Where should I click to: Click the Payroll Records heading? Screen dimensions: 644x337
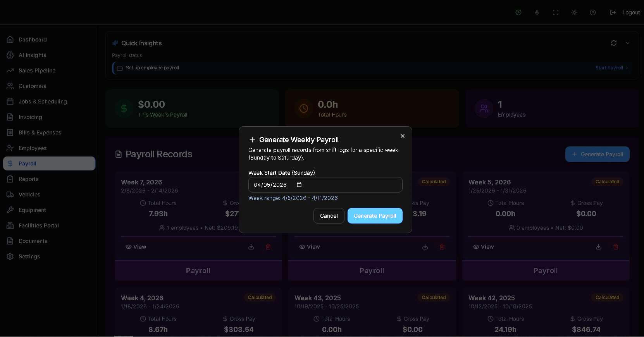(x=159, y=154)
